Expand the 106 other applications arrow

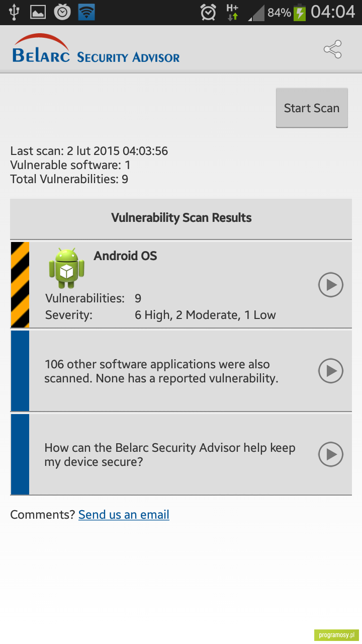[x=331, y=371]
